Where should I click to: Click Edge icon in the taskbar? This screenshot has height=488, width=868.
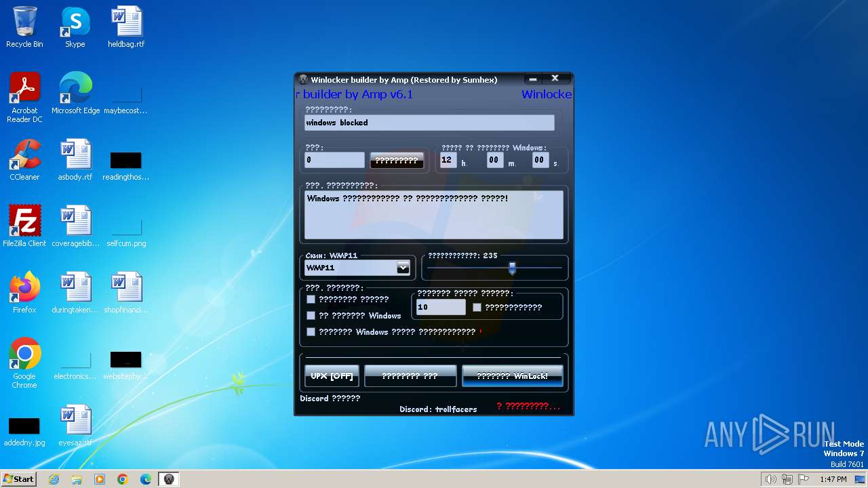[x=146, y=479]
